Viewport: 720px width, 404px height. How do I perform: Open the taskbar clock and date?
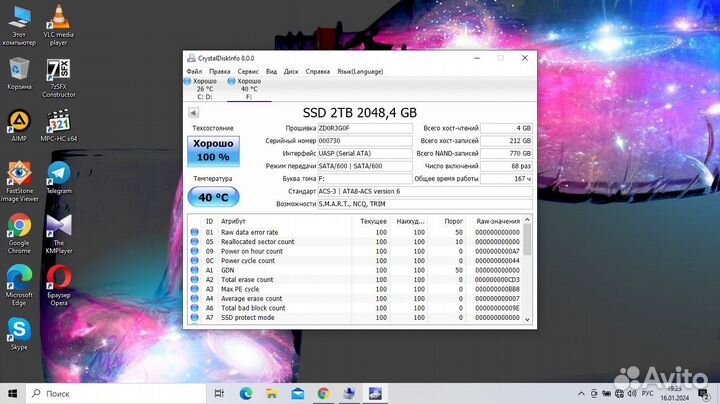click(x=675, y=393)
